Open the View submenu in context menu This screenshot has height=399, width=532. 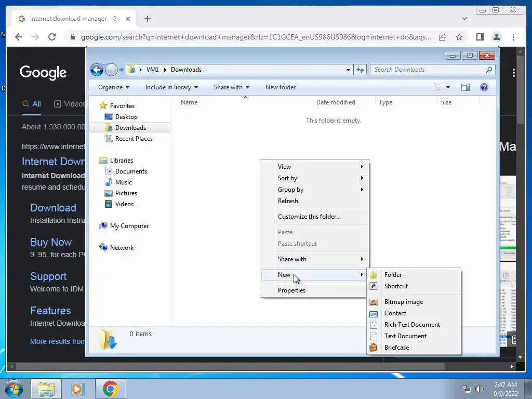314,167
